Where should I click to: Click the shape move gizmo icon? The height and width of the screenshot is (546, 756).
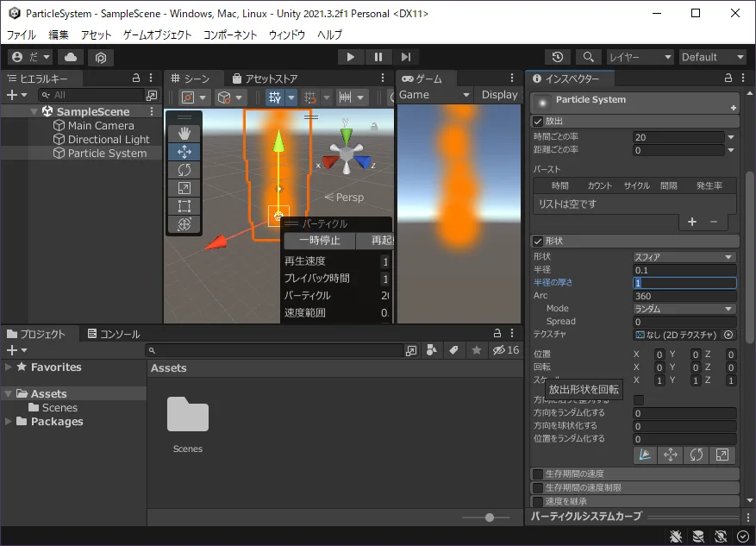pos(670,455)
